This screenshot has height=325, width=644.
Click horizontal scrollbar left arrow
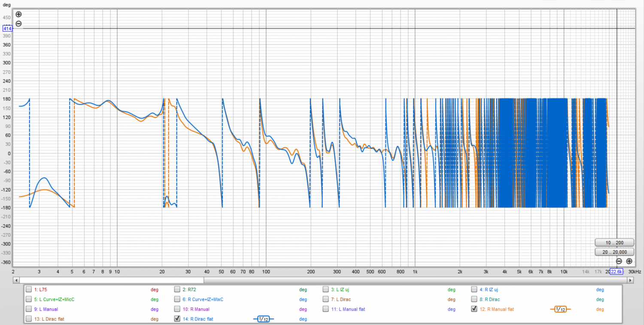click(17, 280)
